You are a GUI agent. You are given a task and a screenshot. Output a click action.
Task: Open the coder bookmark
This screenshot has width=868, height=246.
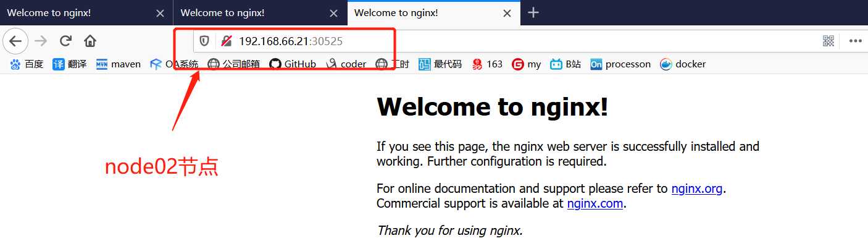pos(346,64)
